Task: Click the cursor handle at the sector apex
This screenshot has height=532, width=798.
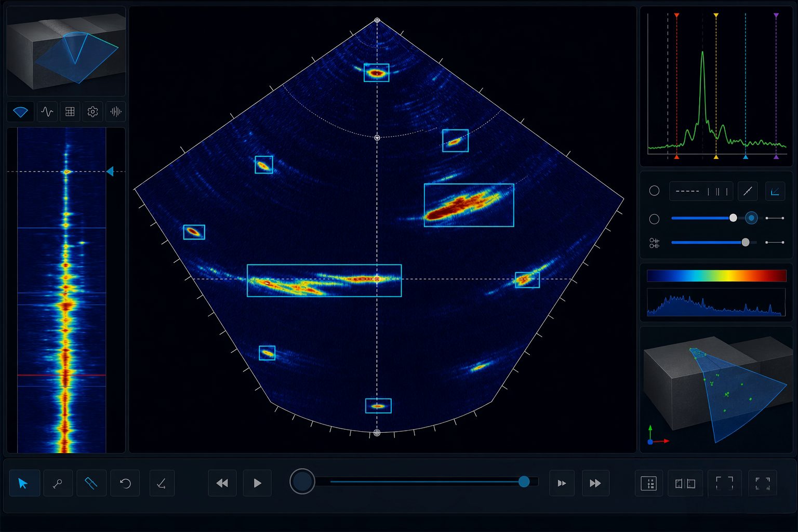Action: coord(377,21)
